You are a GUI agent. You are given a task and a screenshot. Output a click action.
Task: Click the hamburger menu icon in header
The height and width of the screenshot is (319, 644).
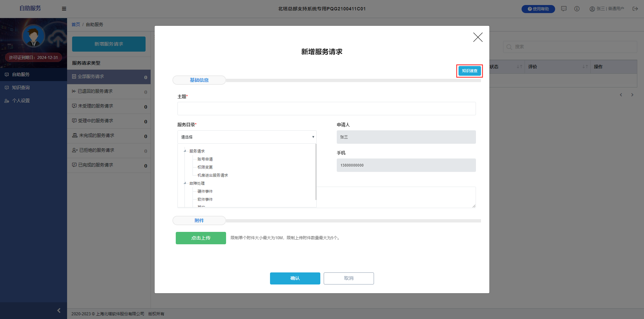tap(64, 9)
